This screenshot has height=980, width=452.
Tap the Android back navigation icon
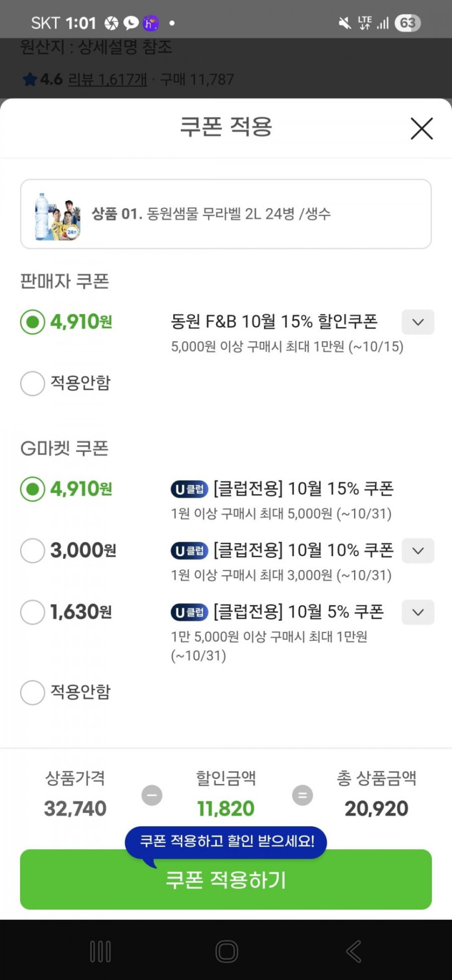tap(353, 951)
